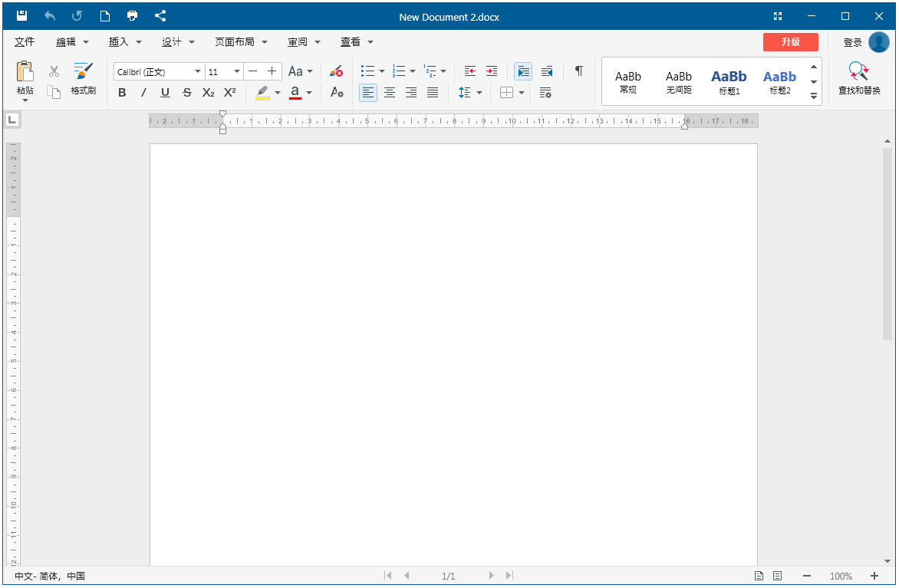Screen dimensions: 899x588
Task: Align text right
Action: tap(411, 92)
